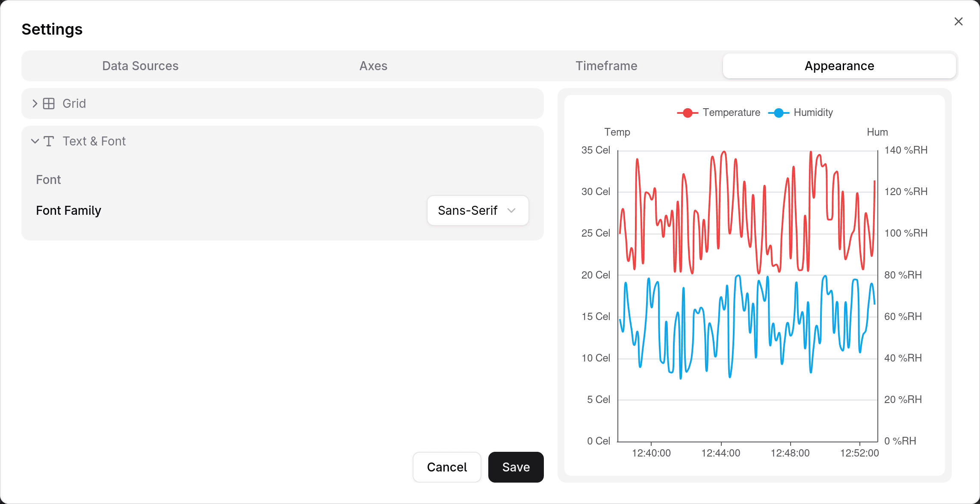Click the Grid table icon
Viewport: 980px width, 504px height.
(x=49, y=104)
